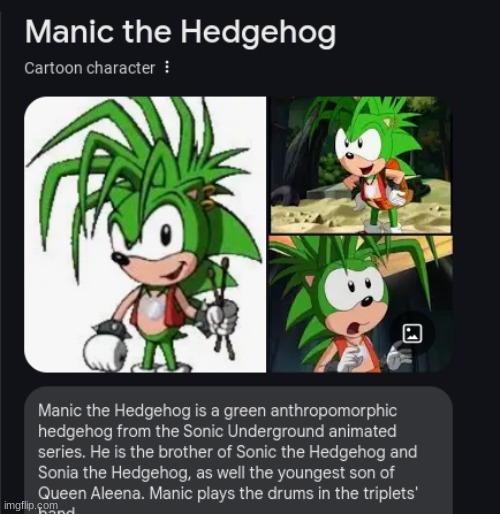
Task: Click the word anthropomorphic in the description
Action: [x=333, y=411]
